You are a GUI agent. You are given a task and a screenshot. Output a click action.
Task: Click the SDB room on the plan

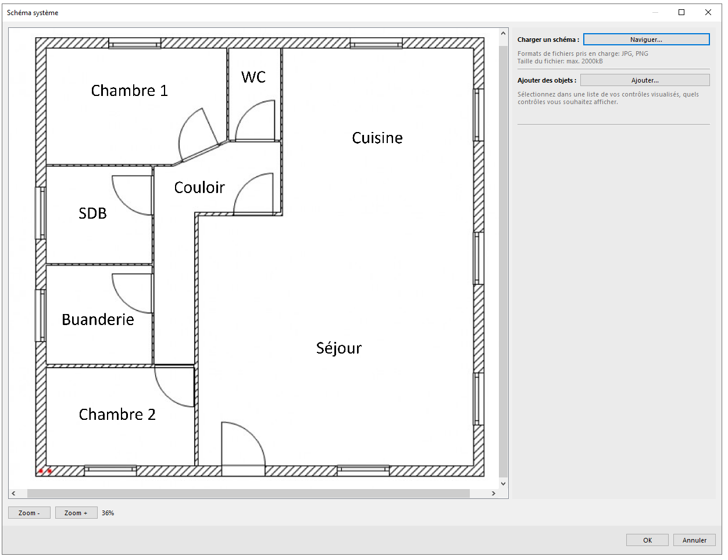click(x=93, y=213)
